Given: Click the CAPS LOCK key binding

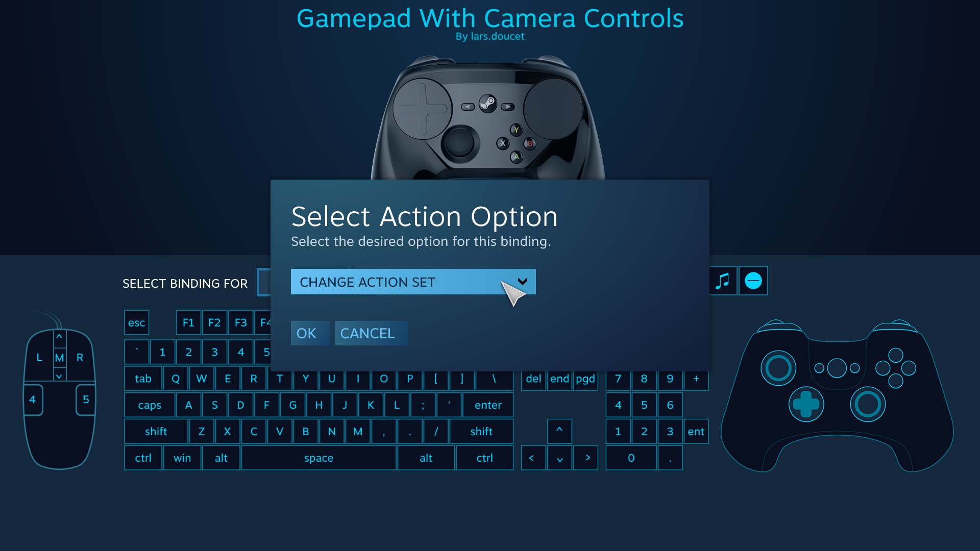Looking at the screenshot, I should [150, 405].
